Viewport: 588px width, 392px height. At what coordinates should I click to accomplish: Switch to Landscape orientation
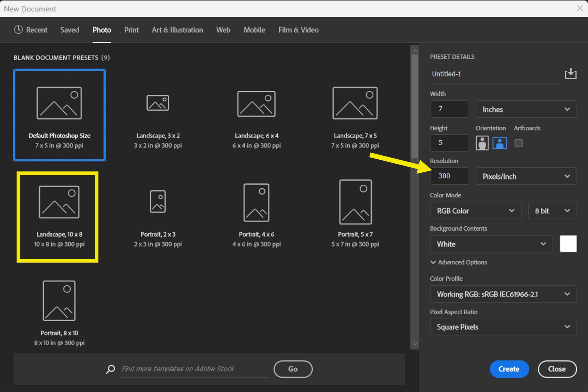500,143
